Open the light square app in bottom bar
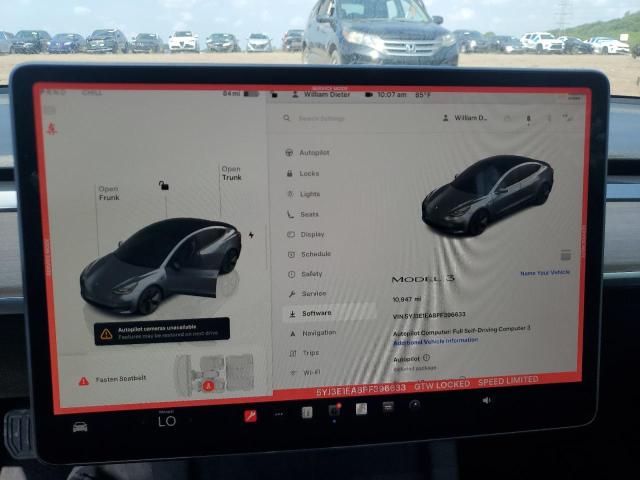Image resolution: width=640 pixels, height=480 pixels. 361,409
